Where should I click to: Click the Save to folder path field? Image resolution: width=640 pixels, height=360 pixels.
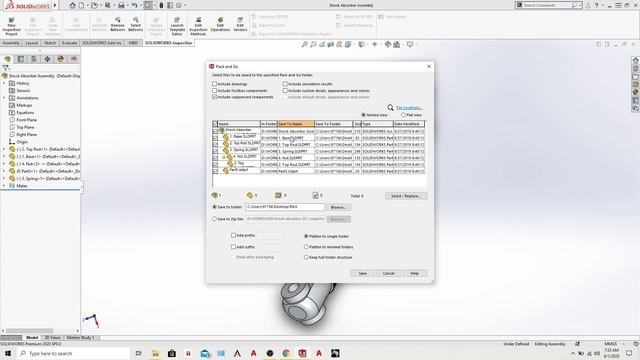(x=285, y=207)
